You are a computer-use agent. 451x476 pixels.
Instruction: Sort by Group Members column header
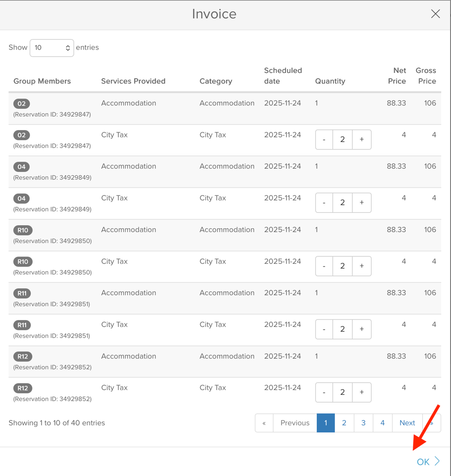pos(42,81)
